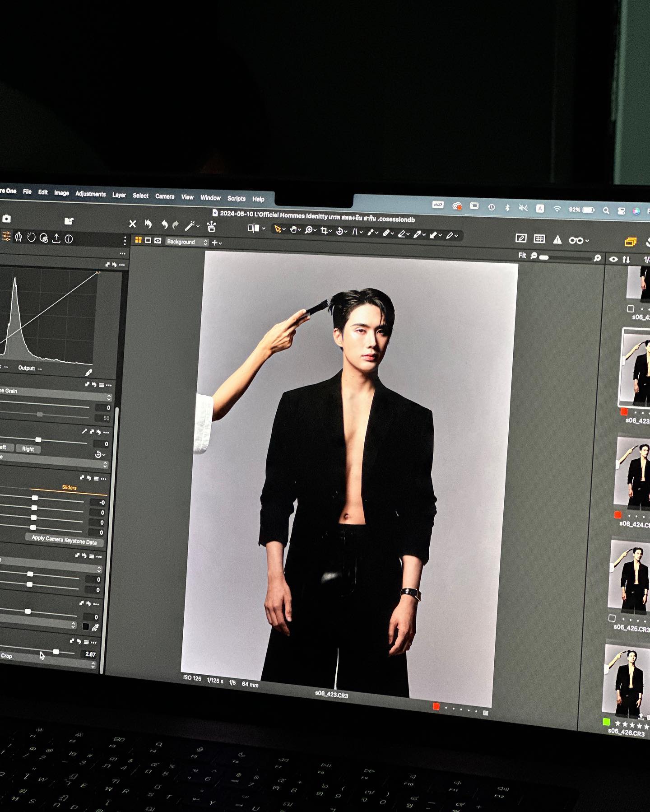Image resolution: width=650 pixels, height=812 pixels.
Task: Select the pointer Select cursor tool
Action: tap(278, 229)
